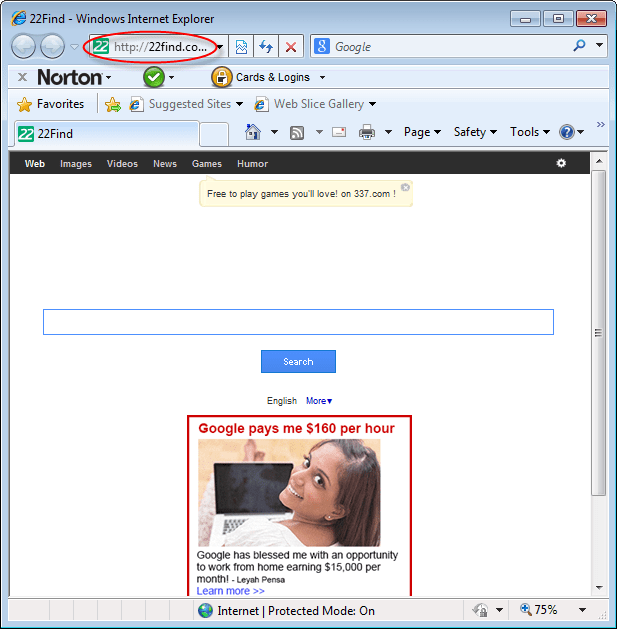
Task: Click the RSS Feeds icon
Action: pos(296,132)
